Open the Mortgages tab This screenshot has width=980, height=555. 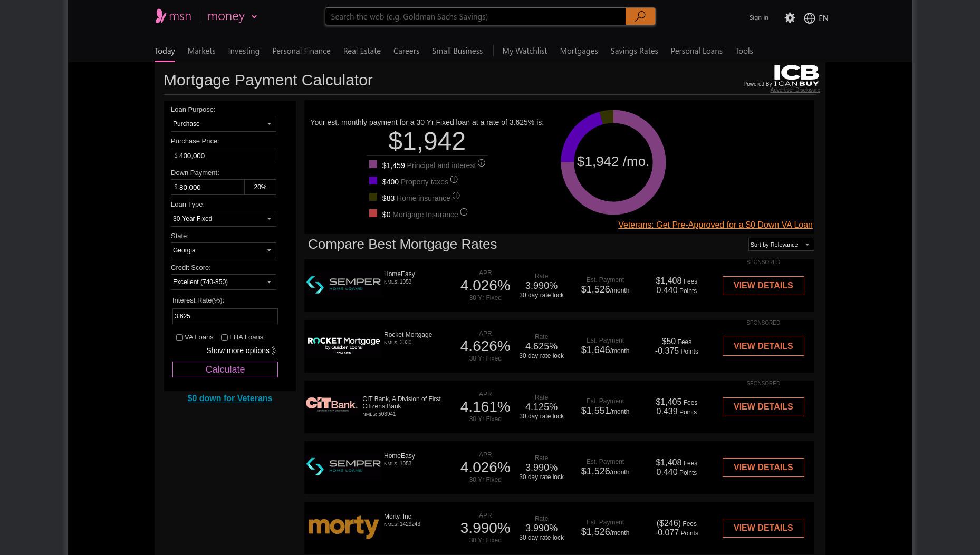579,51
